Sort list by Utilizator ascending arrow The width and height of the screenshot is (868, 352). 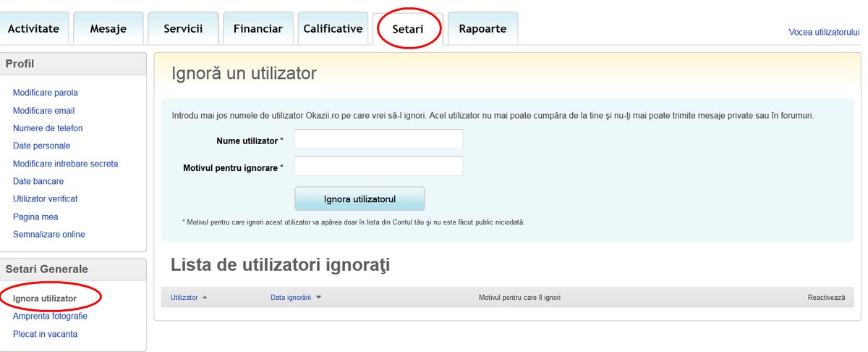pyautogui.click(x=205, y=298)
